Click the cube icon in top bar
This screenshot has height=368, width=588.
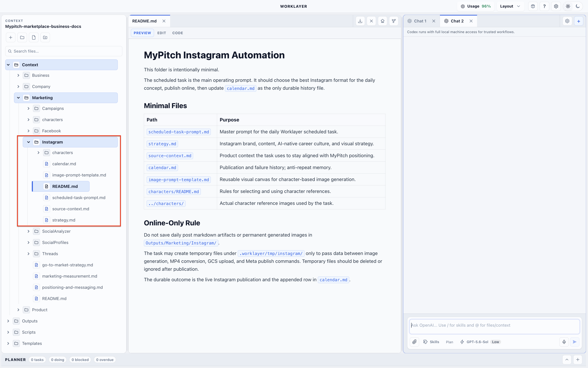coord(533,6)
